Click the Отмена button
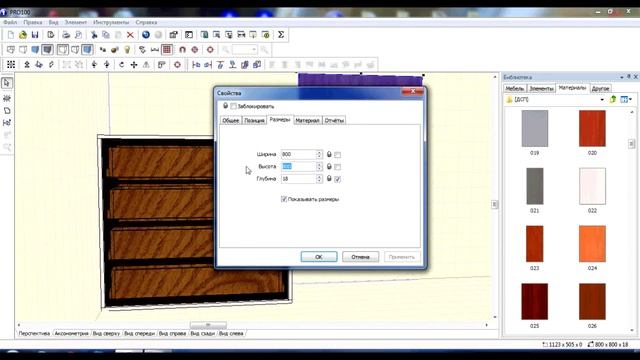Screen dimensions: 640x360 click(360, 257)
